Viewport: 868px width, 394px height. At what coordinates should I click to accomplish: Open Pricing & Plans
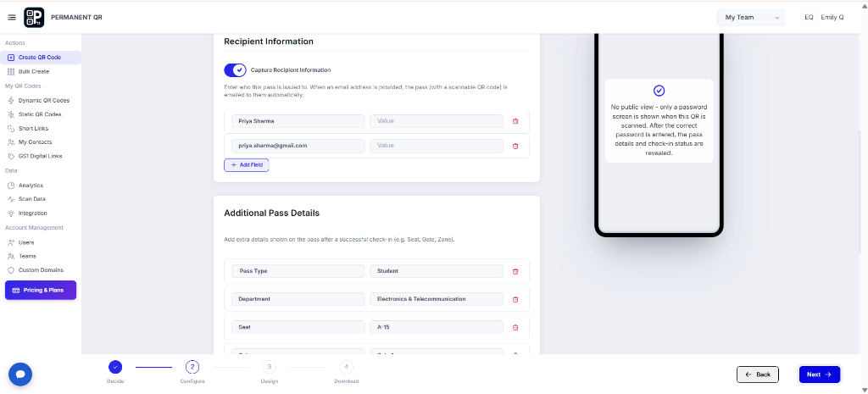pyautogui.click(x=41, y=290)
